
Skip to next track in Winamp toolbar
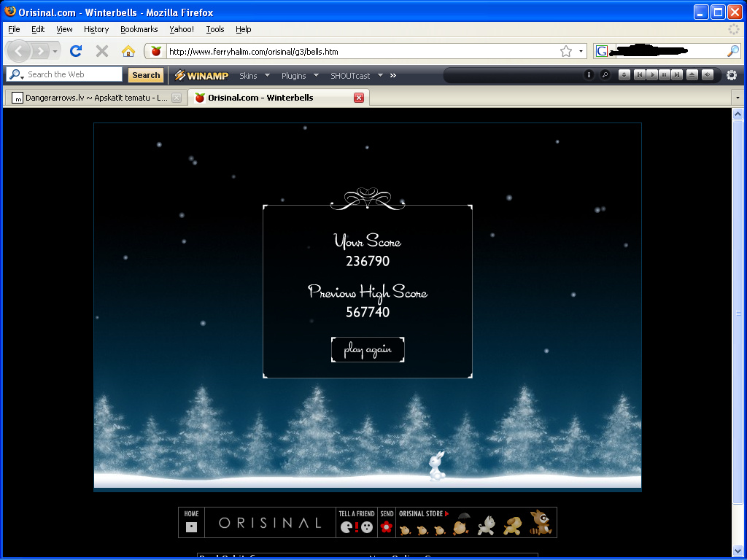click(677, 75)
